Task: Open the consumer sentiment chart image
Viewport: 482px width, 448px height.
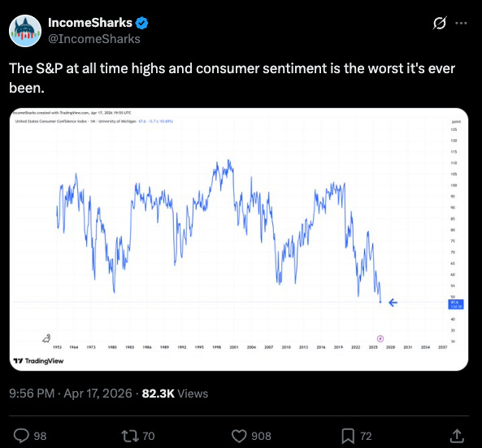Action: (x=239, y=239)
